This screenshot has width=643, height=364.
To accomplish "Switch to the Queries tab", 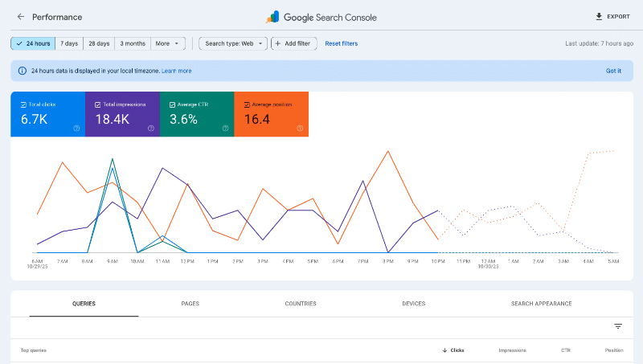I will coord(84,304).
